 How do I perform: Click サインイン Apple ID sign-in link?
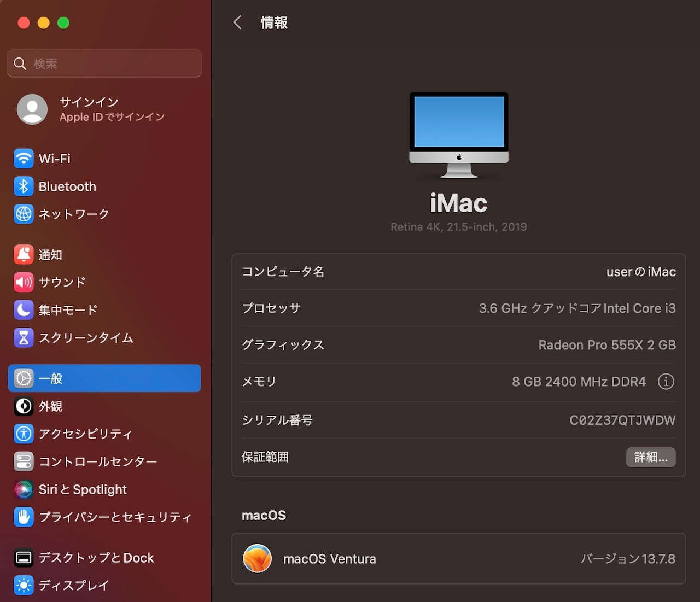(x=112, y=109)
